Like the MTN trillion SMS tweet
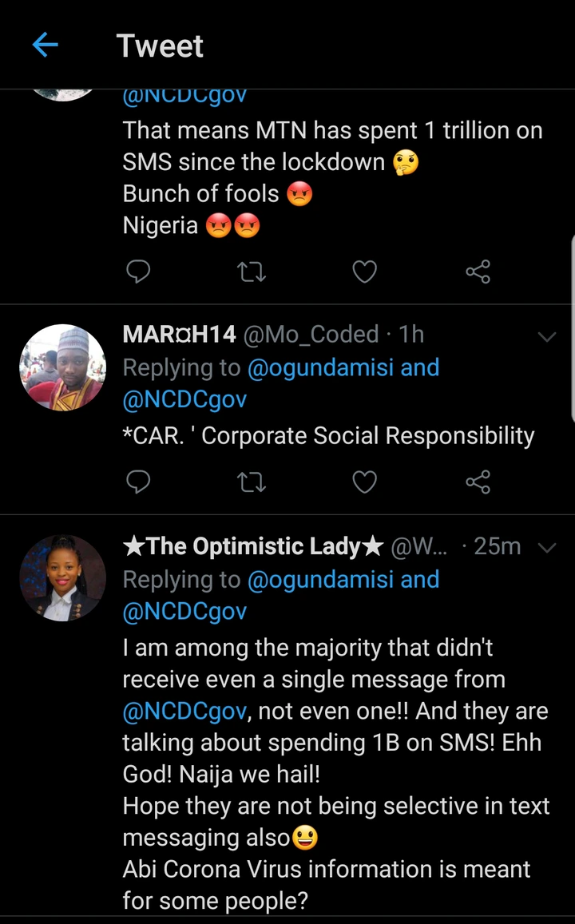This screenshot has width=575, height=924. pyautogui.click(x=365, y=273)
